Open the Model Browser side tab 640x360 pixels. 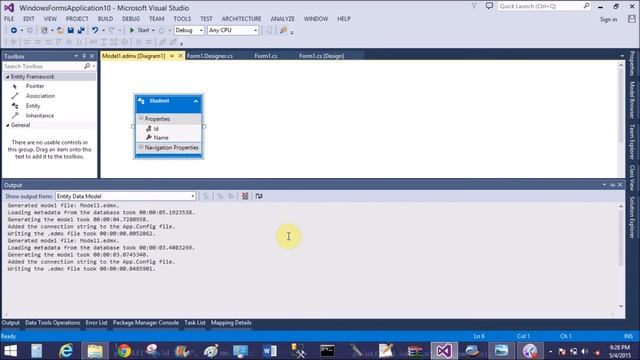click(x=632, y=100)
